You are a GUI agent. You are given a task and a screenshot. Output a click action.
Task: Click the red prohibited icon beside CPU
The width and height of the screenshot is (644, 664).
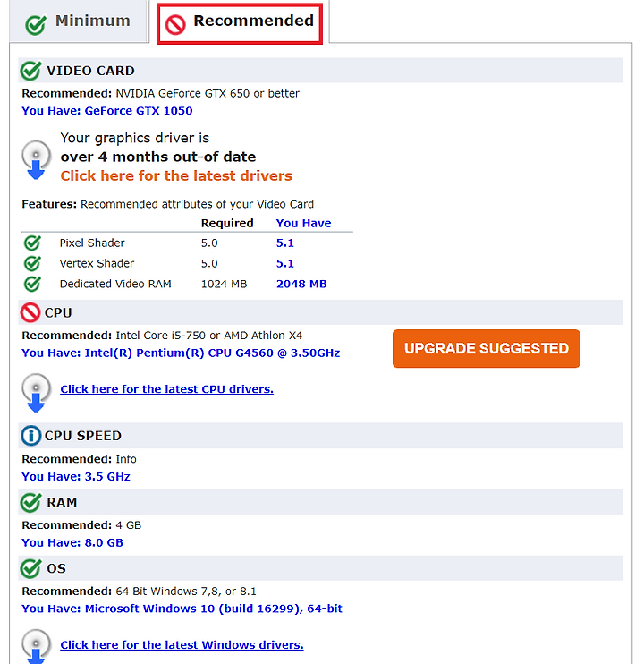(30, 312)
